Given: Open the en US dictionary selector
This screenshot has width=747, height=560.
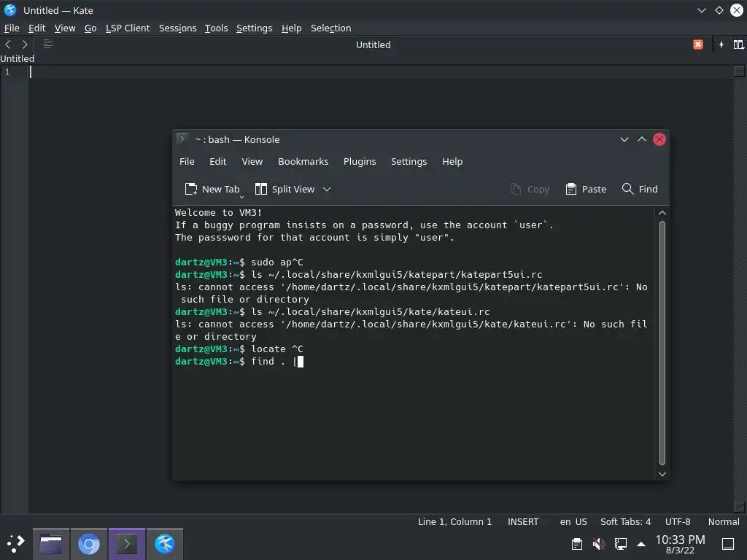Looking at the screenshot, I should [573, 521].
